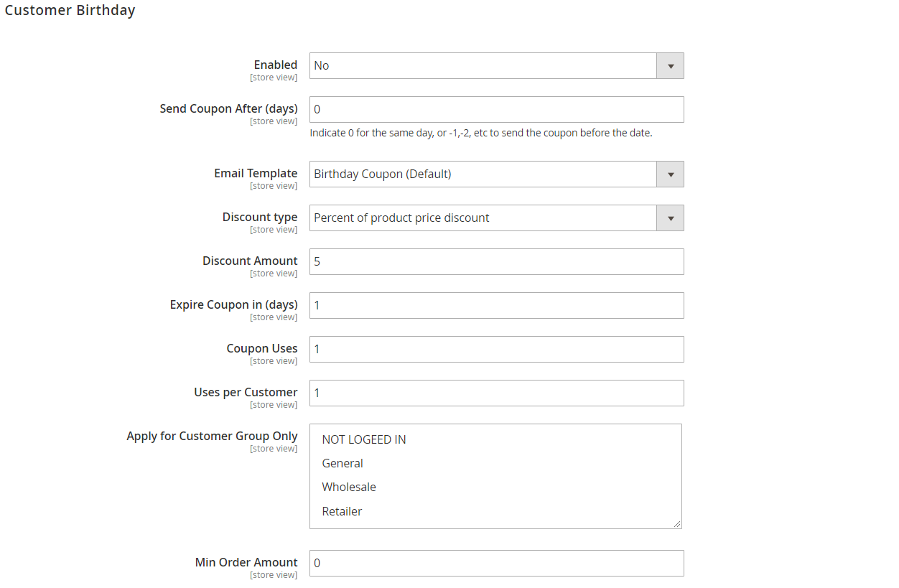This screenshot has height=588, width=899.
Task: Click the Coupon Uses input field
Action: tap(496, 349)
